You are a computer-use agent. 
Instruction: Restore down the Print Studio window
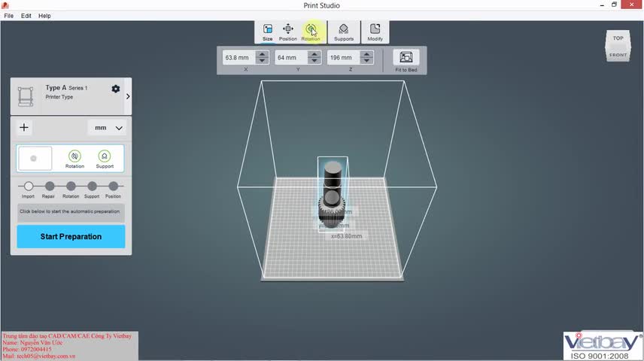[614, 5]
